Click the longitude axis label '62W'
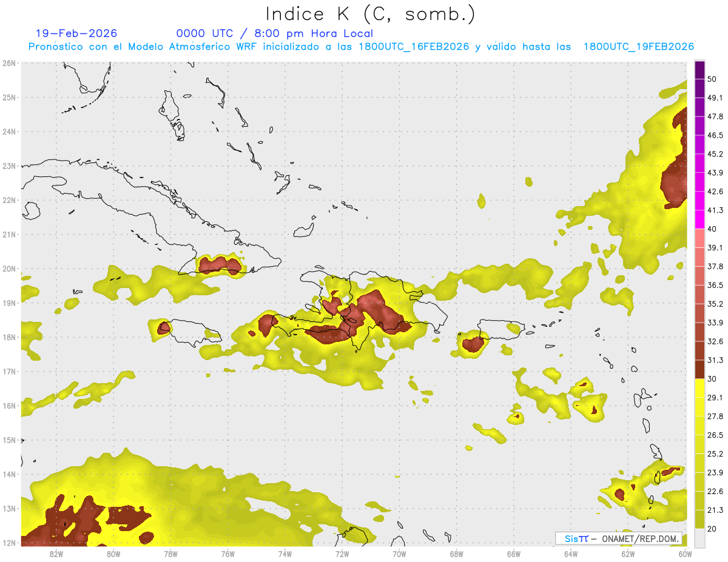 click(x=628, y=554)
